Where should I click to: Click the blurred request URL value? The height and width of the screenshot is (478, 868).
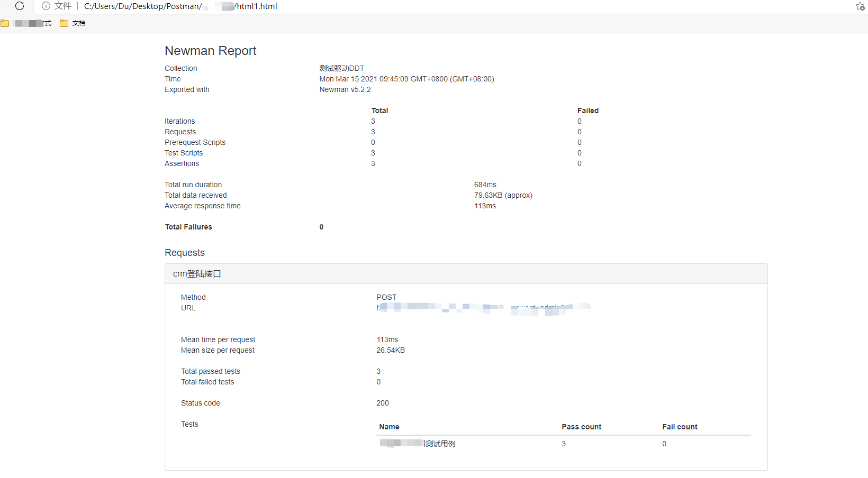click(483, 308)
